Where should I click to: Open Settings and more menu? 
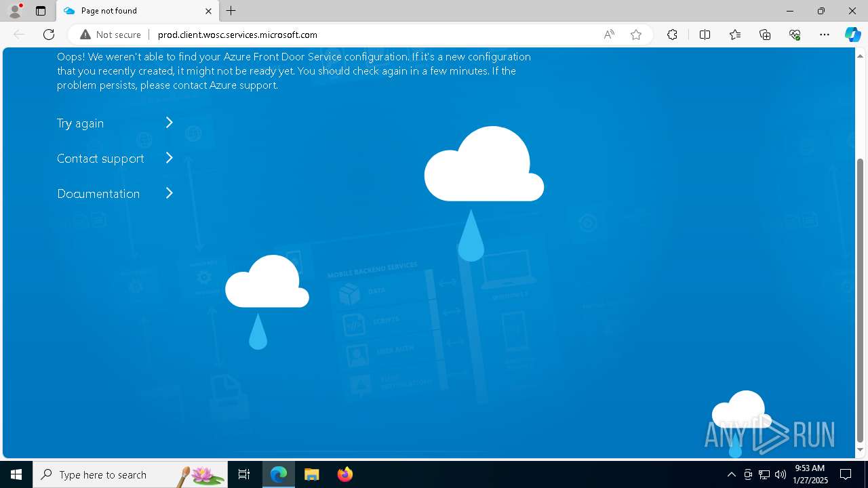[825, 35]
